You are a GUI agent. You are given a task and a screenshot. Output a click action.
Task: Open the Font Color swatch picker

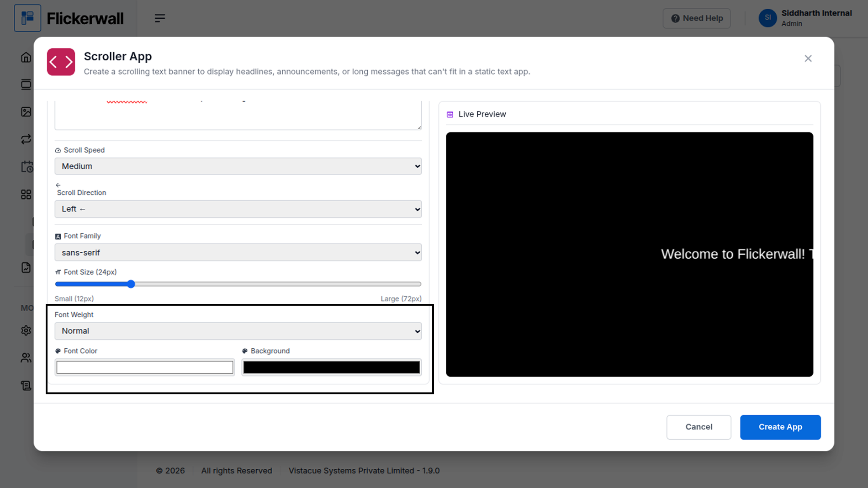coord(145,367)
